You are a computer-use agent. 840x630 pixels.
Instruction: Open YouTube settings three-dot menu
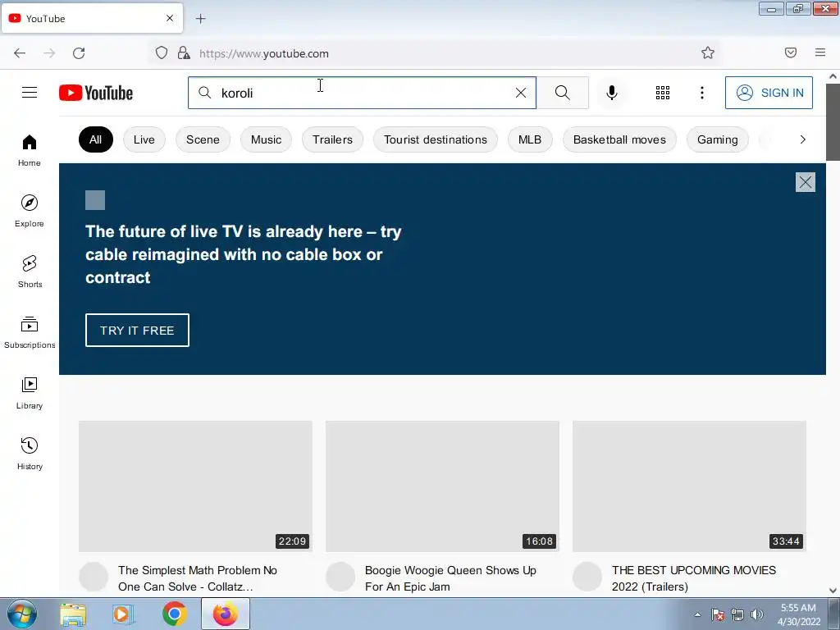point(702,93)
